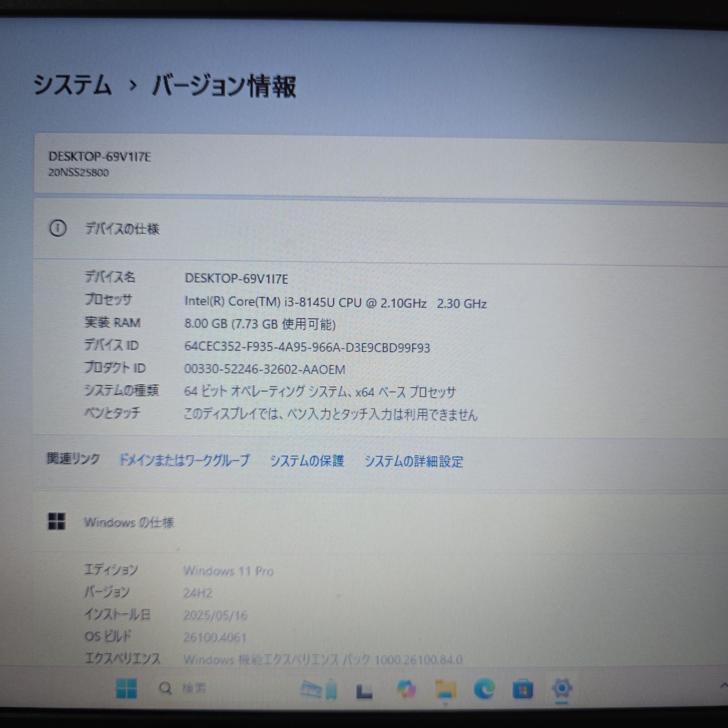Collapse the デバイスの仕様 section
Viewport: 728px width, 728px height.
(x=364, y=228)
